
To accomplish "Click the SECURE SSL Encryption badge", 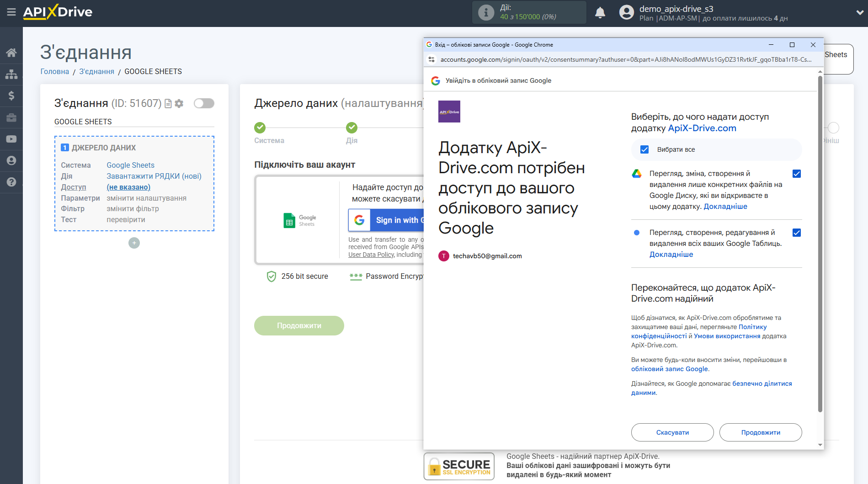I will [459, 466].
